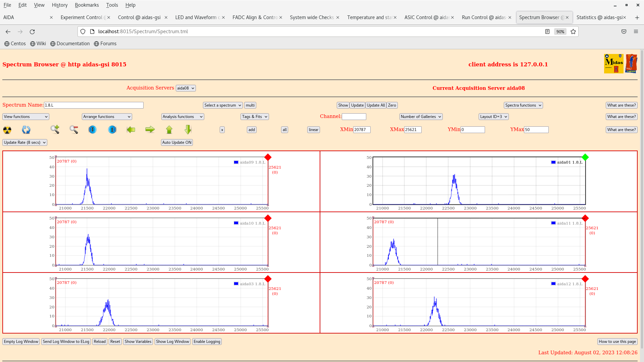Toggle the Auto Update ON button
This screenshot has height=362, width=644.
click(x=177, y=142)
